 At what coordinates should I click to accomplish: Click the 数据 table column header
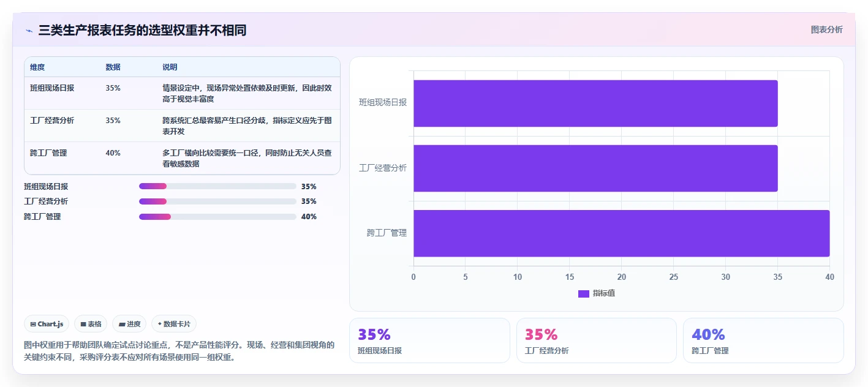click(x=113, y=67)
